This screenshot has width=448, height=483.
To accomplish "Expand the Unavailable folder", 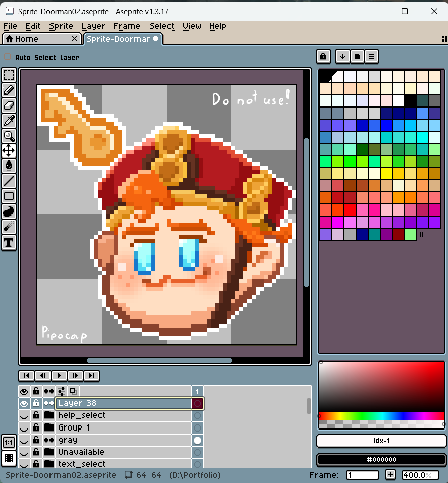I will [x=48, y=452].
